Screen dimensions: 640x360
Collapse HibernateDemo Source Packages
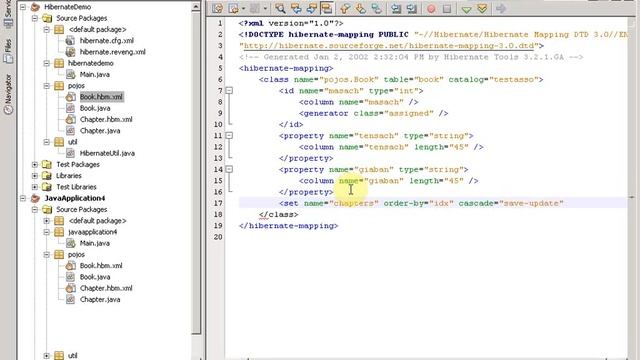[x=35, y=18]
